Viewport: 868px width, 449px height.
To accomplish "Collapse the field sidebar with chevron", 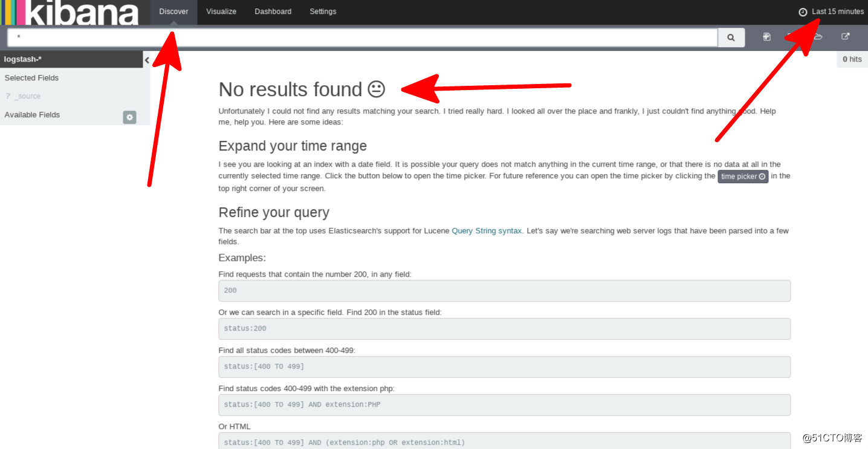I will tap(147, 60).
